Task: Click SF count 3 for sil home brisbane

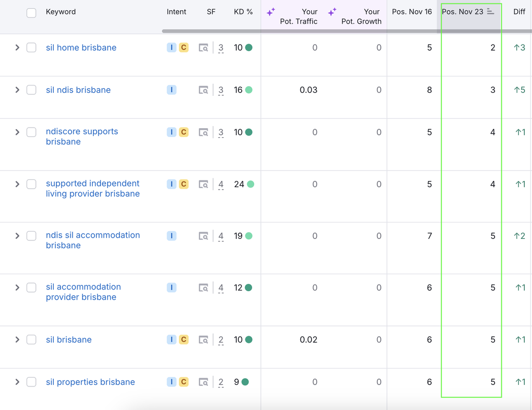Action: coord(221,48)
